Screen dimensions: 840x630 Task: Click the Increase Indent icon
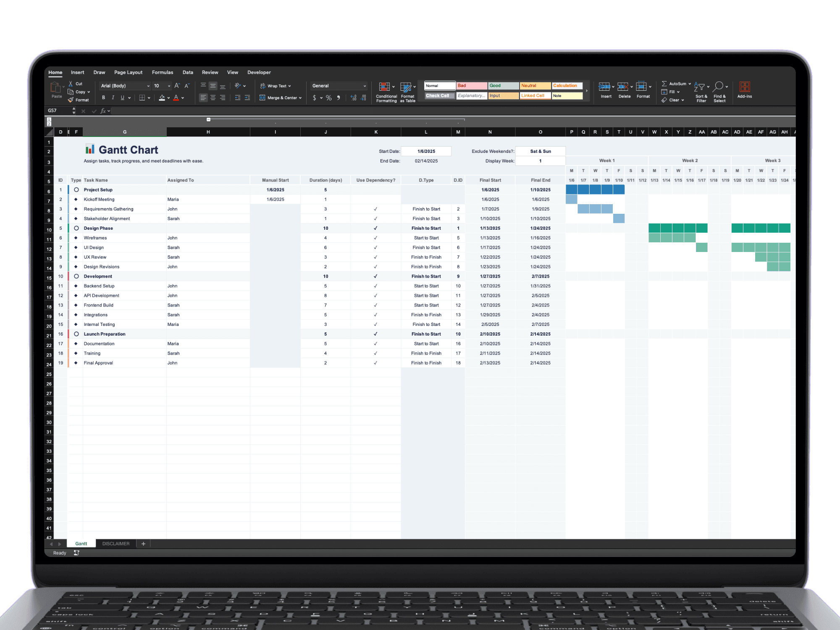tap(247, 98)
